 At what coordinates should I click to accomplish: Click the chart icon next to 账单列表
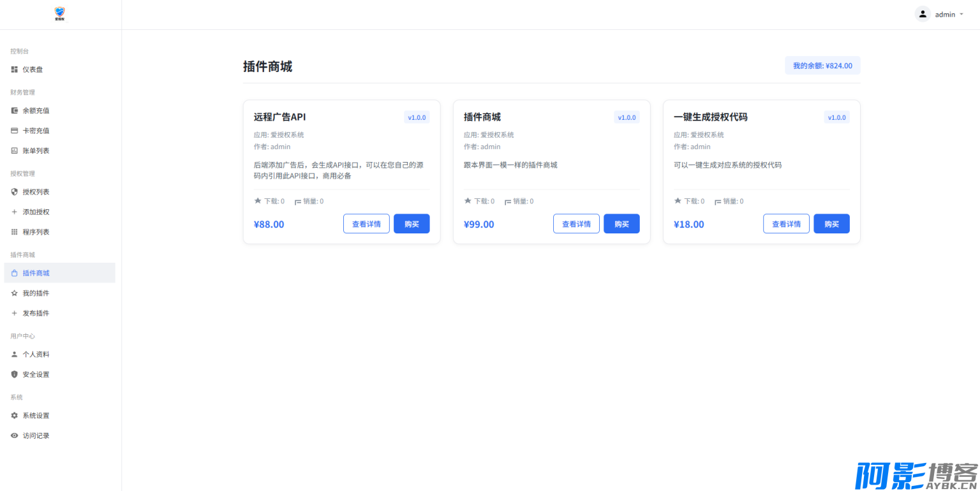click(x=14, y=151)
